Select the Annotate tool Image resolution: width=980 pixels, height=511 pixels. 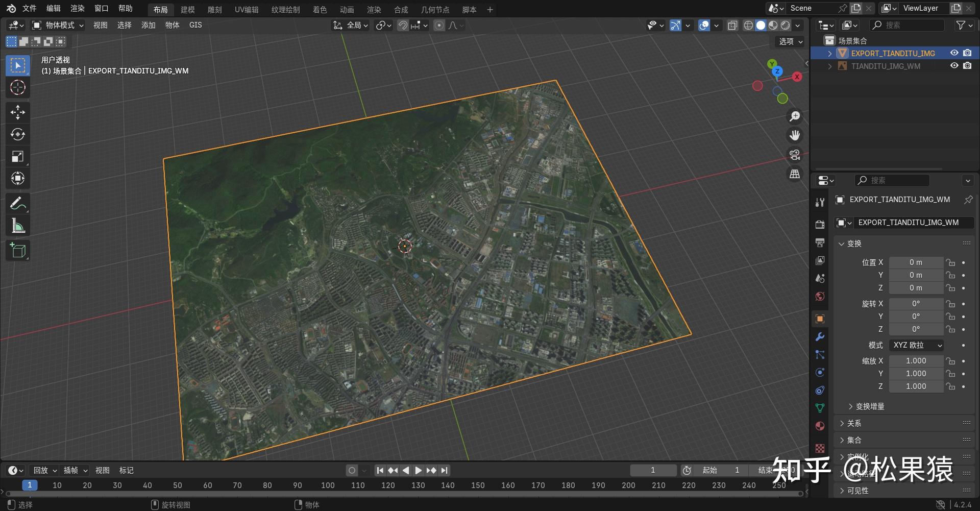(x=18, y=203)
